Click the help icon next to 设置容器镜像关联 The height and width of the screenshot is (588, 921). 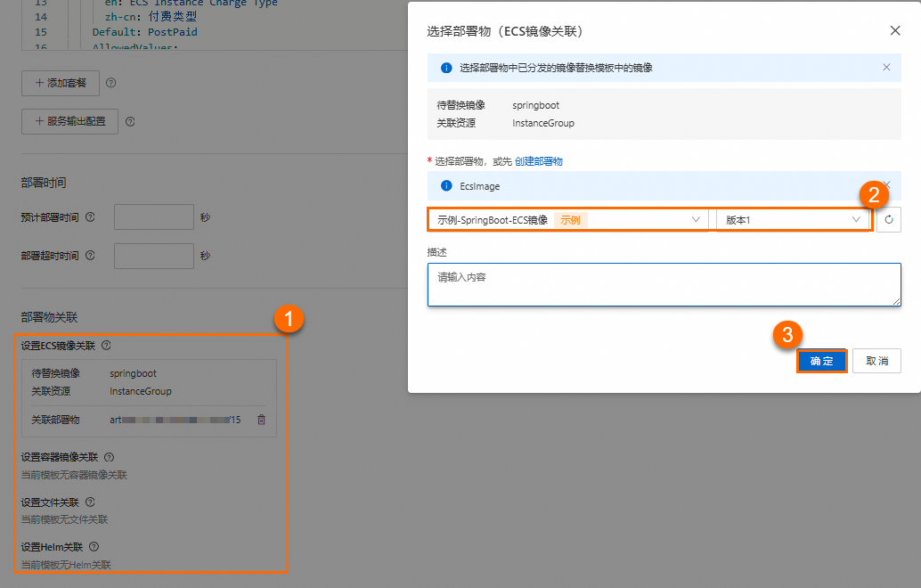pyautogui.click(x=110, y=457)
